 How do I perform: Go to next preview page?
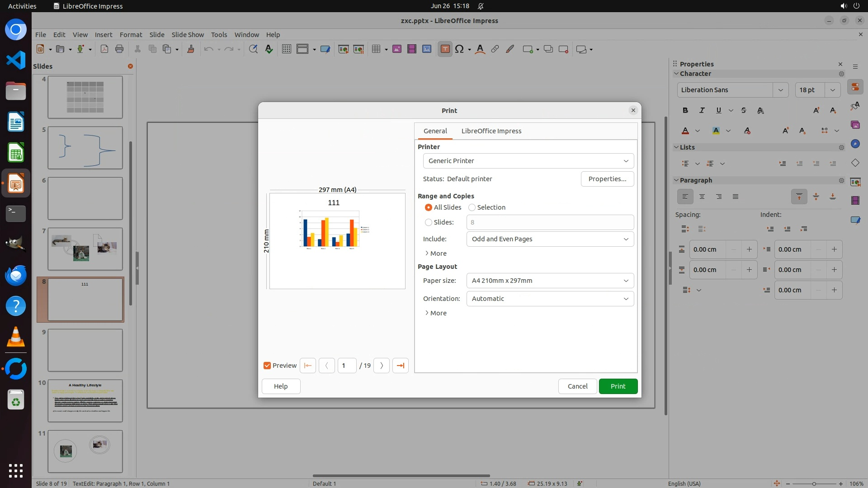tap(381, 366)
